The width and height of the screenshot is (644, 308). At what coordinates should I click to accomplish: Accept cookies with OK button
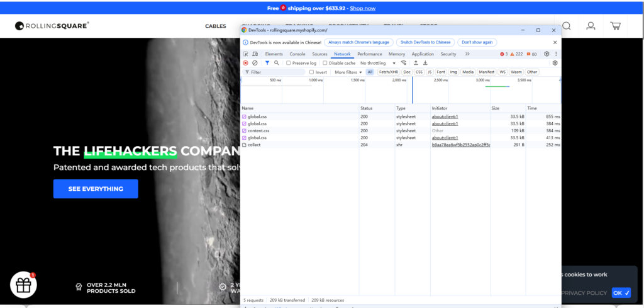click(621, 293)
